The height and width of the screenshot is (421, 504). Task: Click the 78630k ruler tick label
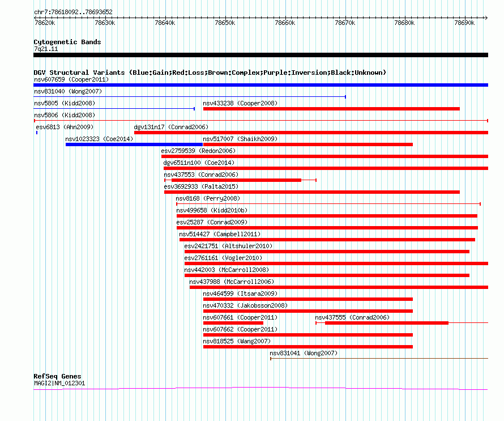pyautogui.click(x=105, y=23)
